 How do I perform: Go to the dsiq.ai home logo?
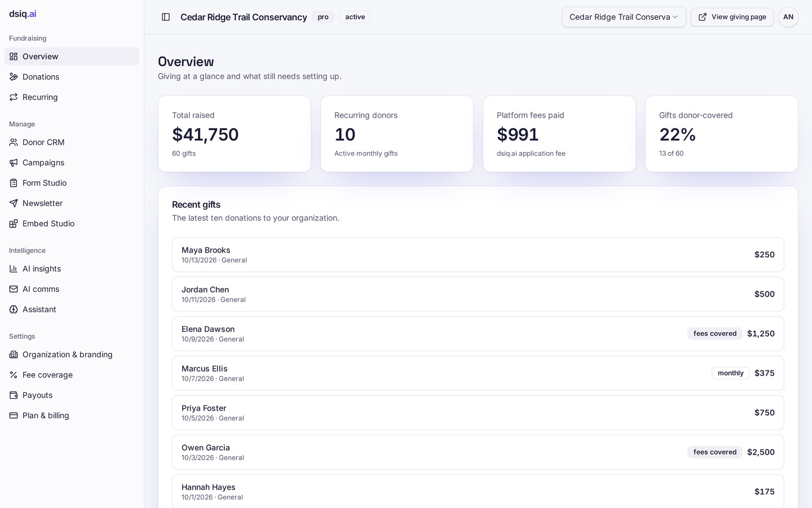(22, 14)
